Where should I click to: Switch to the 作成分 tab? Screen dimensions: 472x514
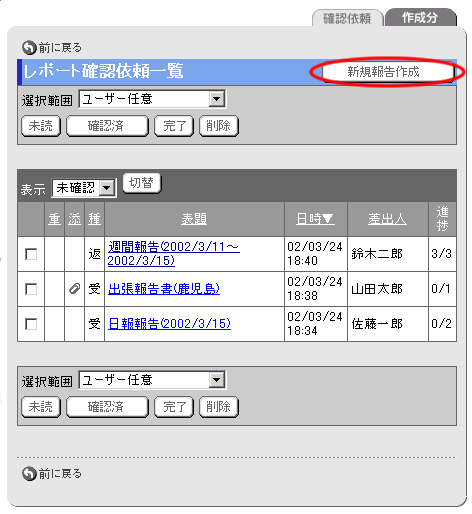[x=420, y=17]
